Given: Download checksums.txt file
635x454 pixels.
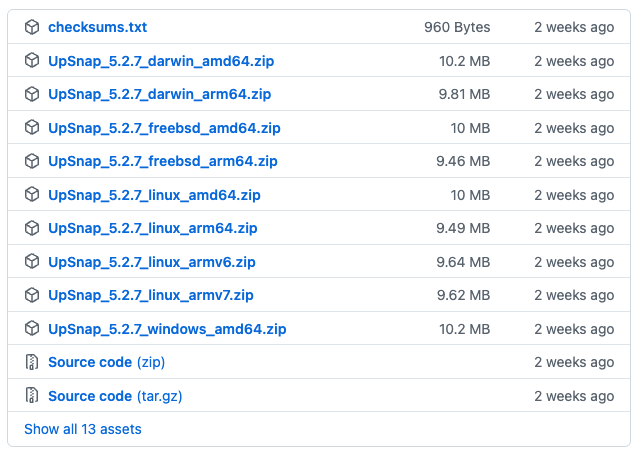Looking at the screenshot, I should 97,28.
